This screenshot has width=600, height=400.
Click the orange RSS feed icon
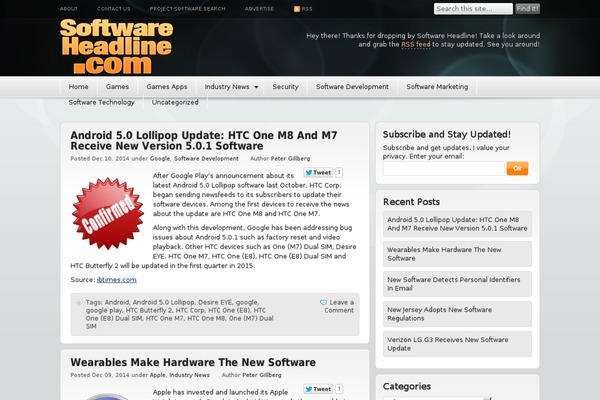297,9
